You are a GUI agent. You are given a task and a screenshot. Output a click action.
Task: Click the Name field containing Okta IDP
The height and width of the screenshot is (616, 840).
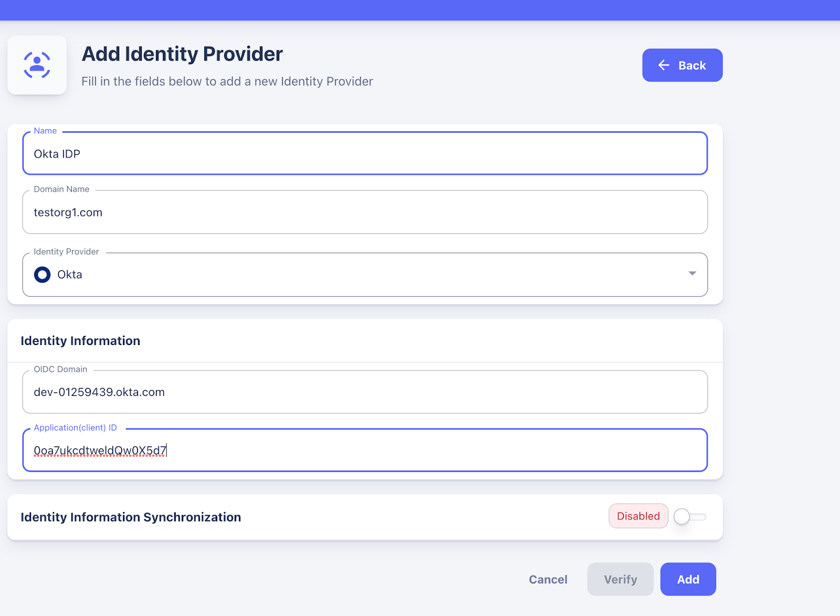pos(365,153)
